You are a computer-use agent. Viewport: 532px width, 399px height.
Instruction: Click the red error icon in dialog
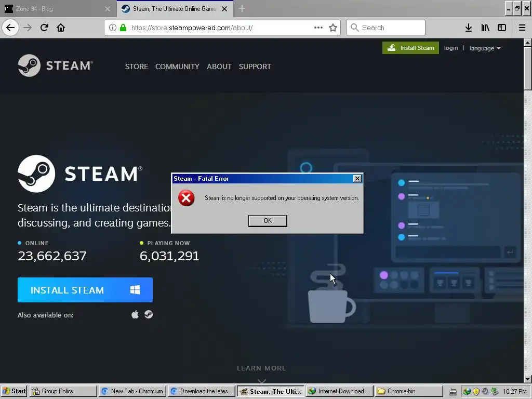tap(187, 198)
